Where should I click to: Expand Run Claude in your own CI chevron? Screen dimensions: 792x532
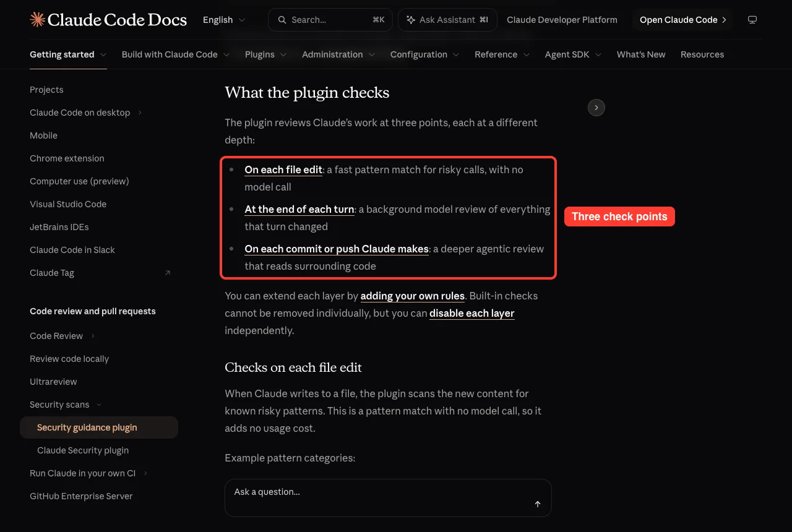coord(145,473)
